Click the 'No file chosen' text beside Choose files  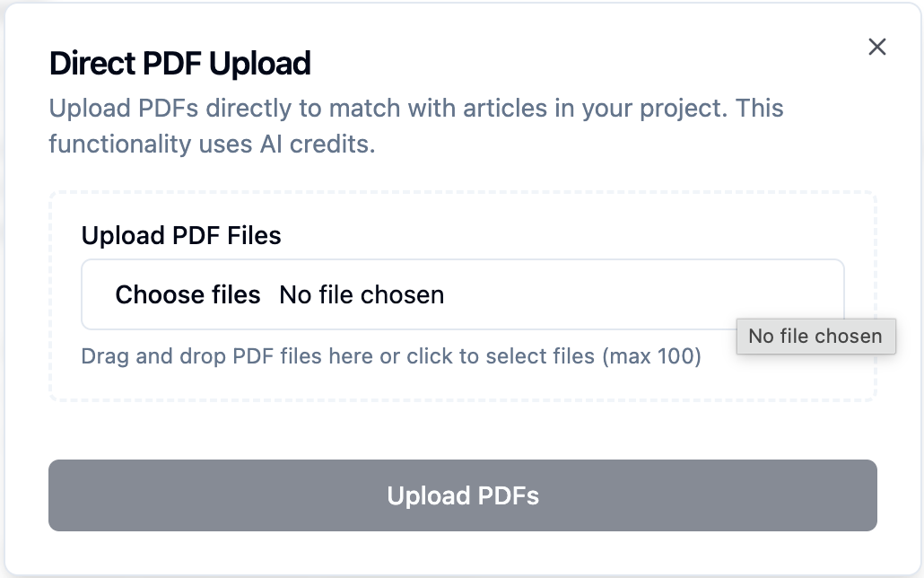(362, 294)
